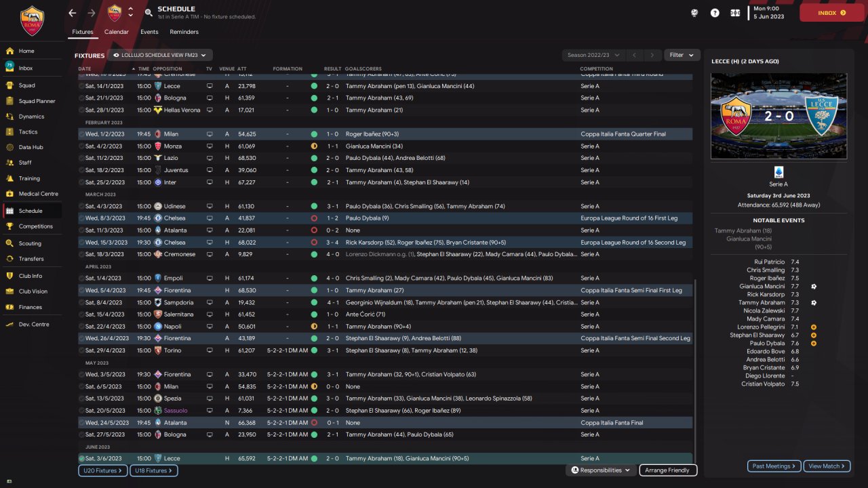868x488 pixels.
Task: Go to next season with right chevron
Action: coord(652,55)
